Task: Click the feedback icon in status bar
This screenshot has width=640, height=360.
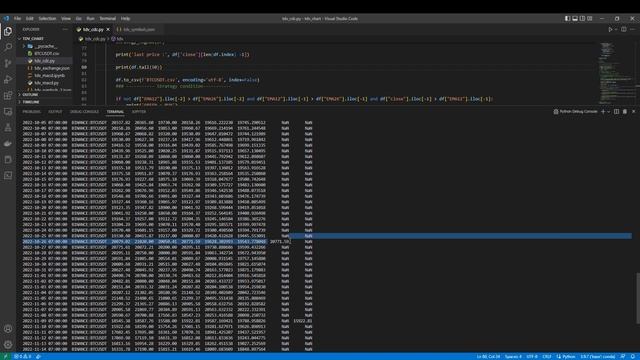Action: [623, 356]
